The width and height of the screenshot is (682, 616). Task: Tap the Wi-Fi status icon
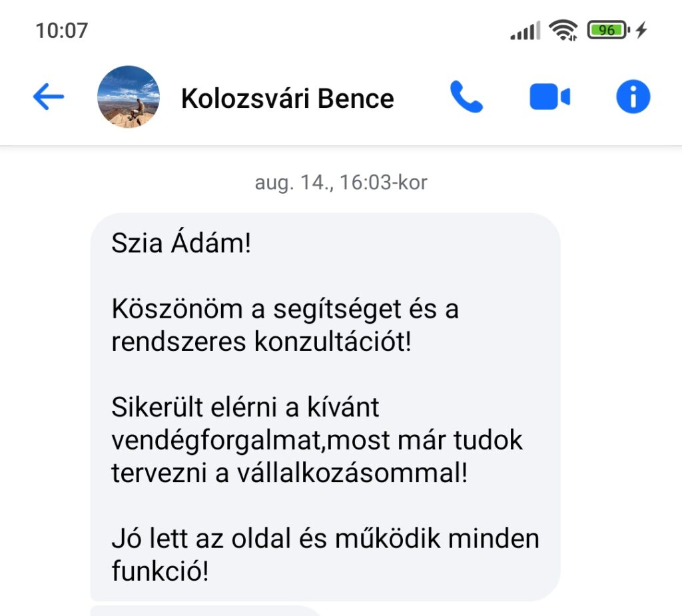(x=563, y=30)
